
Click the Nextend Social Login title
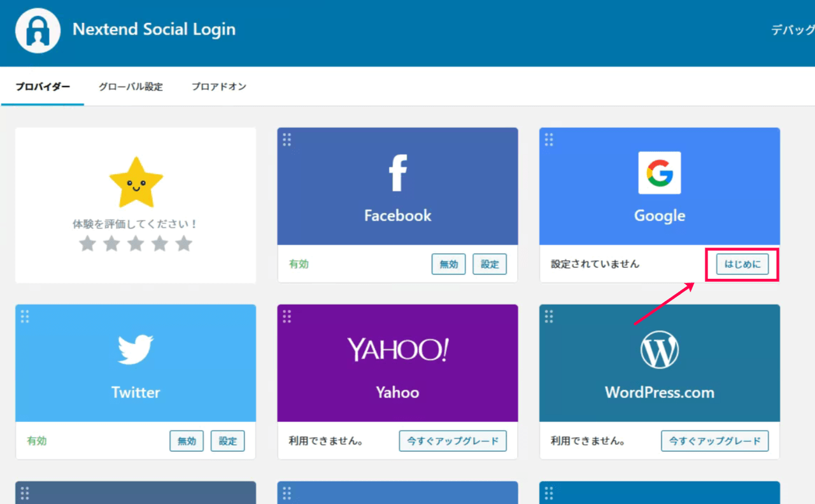pyautogui.click(x=154, y=30)
